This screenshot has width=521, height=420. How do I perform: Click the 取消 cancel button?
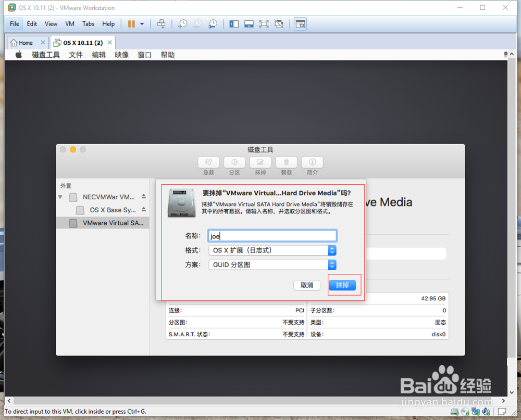[307, 285]
